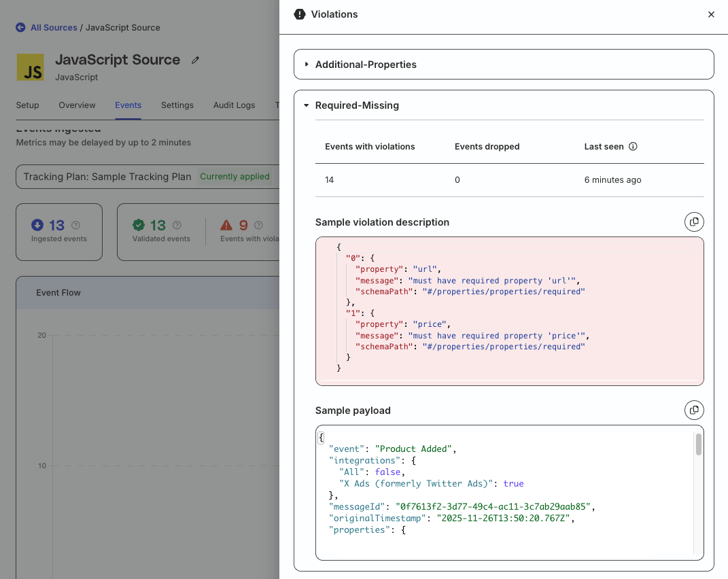728x579 pixels.
Task: Click the "event": "Product Added" line
Action: point(392,449)
